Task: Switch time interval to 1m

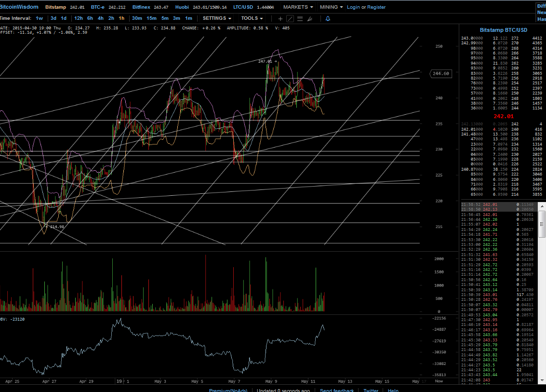Action: tap(188, 18)
